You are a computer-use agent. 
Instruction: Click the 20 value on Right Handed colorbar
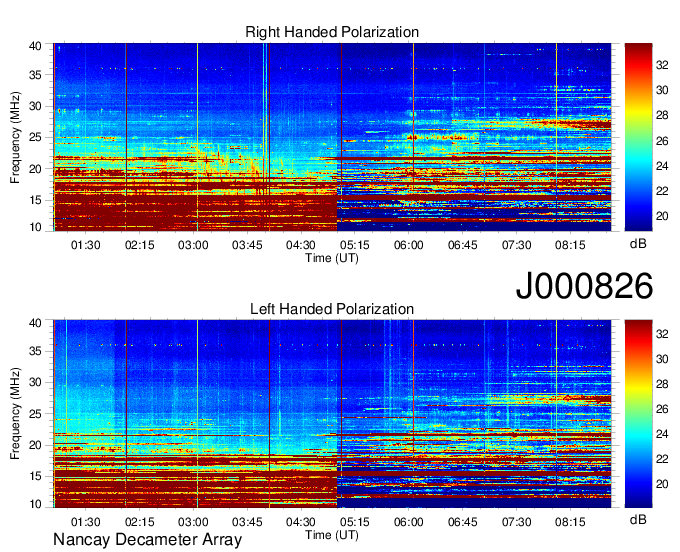click(662, 216)
